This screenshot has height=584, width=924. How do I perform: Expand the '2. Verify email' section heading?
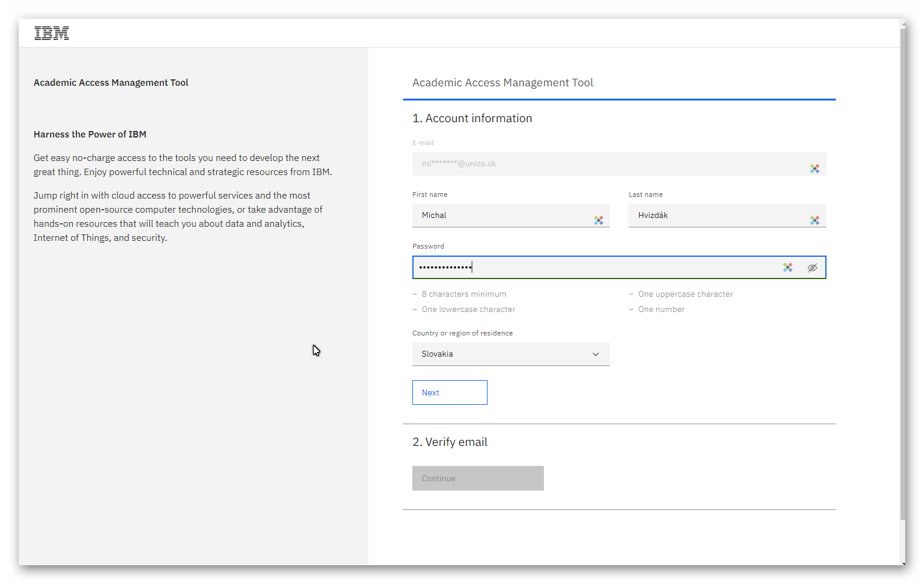pyautogui.click(x=450, y=442)
